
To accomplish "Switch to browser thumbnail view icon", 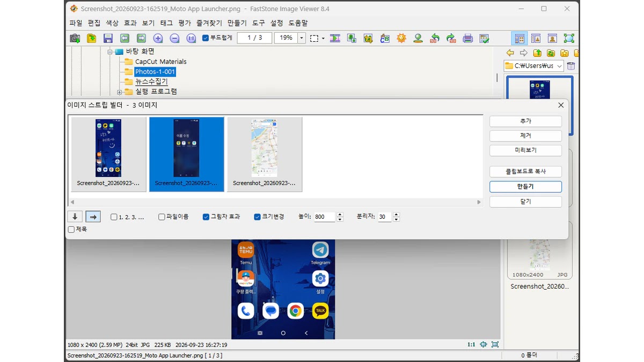I will [519, 38].
